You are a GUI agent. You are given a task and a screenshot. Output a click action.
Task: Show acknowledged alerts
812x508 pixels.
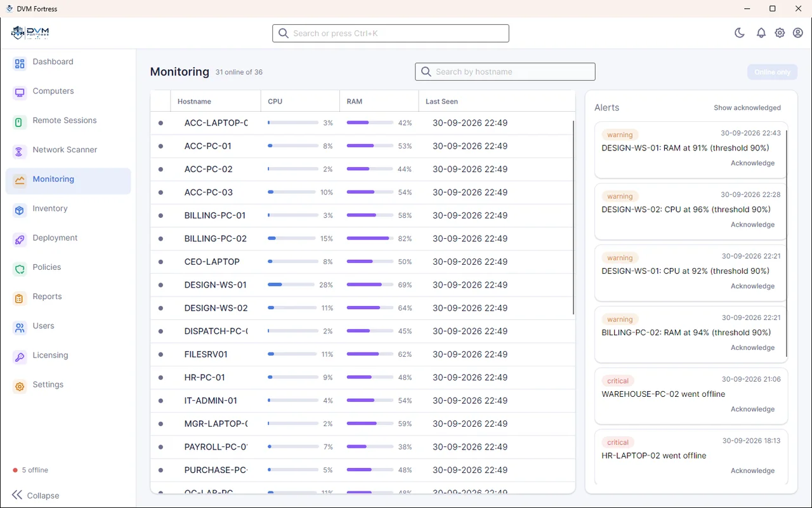point(747,108)
